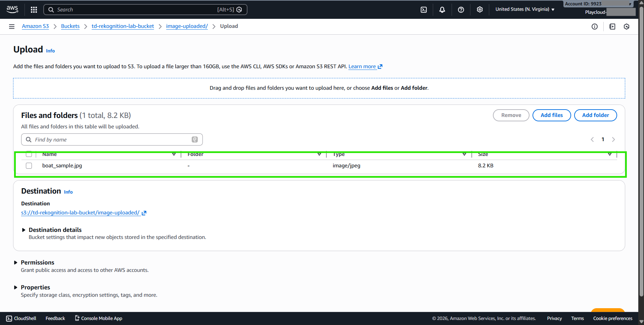The height and width of the screenshot is (325, 644).
Task: Expand the Permissions section
Action: tap(16, 262)
